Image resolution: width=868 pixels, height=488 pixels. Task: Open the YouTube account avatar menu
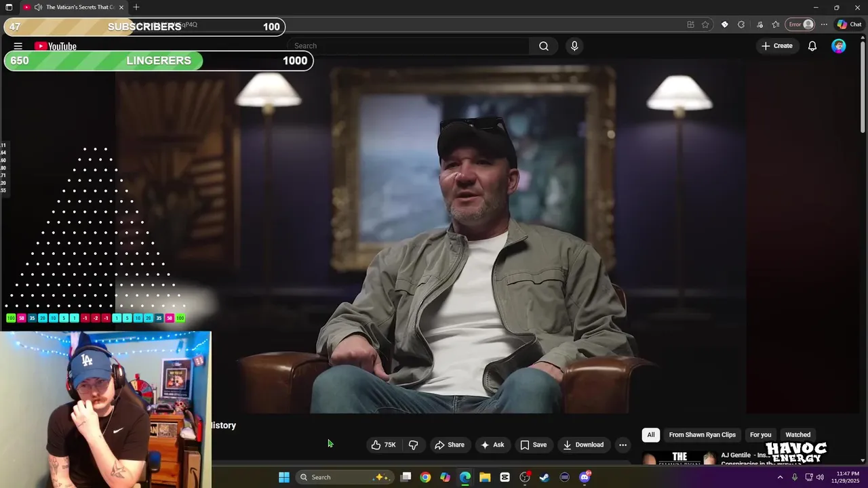pos(839,46)
